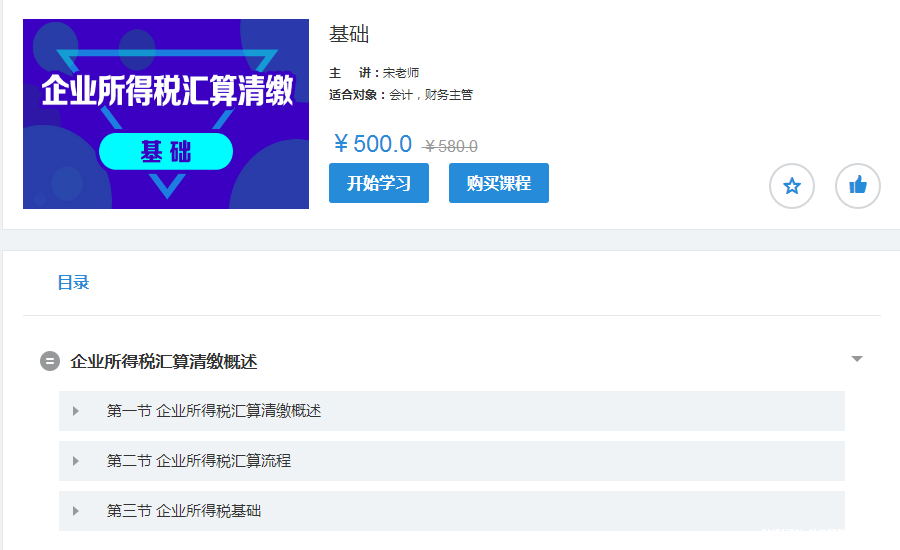900x550 pixels.
Task: Click the star favorite icon
Action: click(x=792, y=186)
